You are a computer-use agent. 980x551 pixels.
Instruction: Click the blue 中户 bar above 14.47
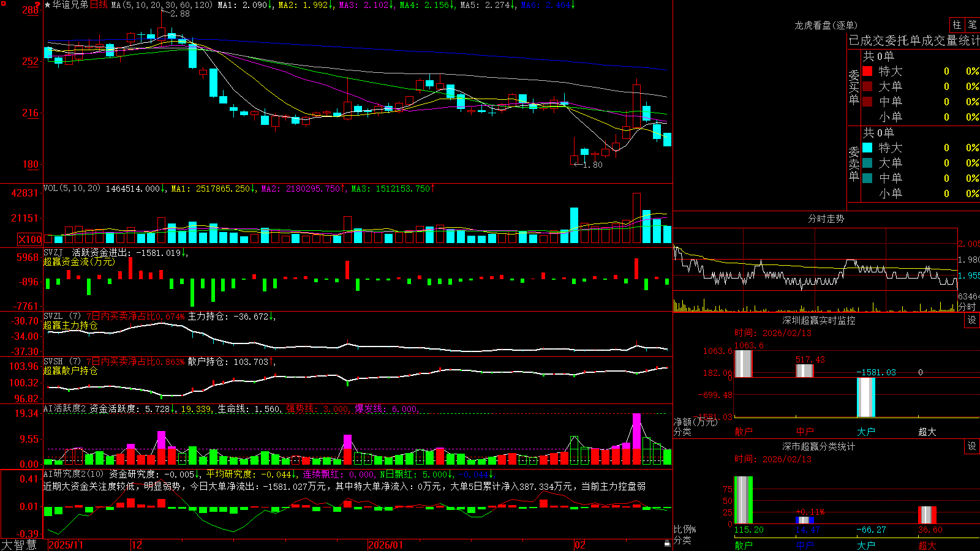point(805,520)
